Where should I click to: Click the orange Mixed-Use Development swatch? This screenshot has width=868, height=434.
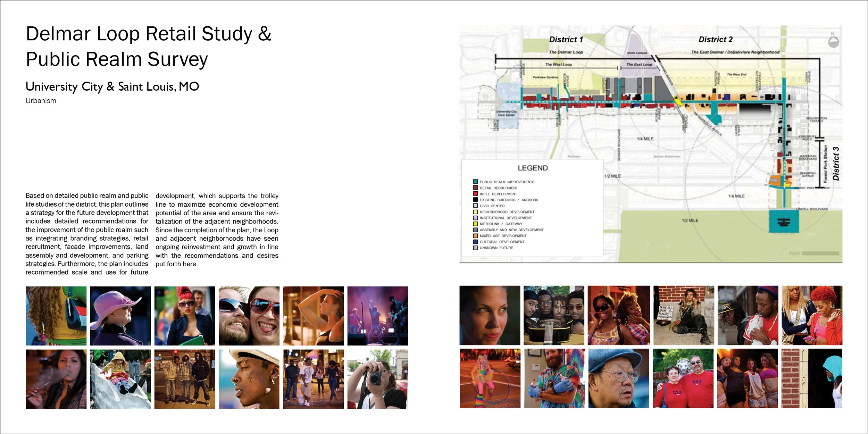click(475, 236)
